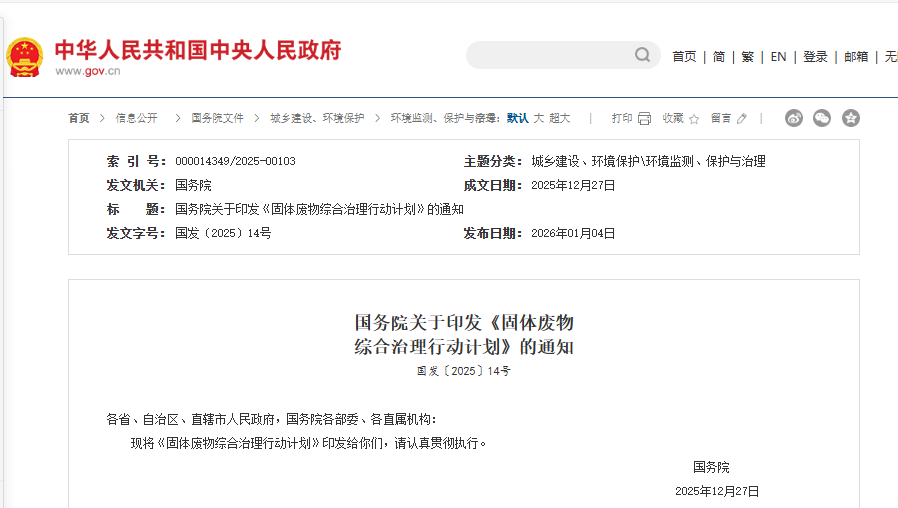The height and width of the screenshot is (508, 898).
Task: Go to 首页 in top navigation
Action: pos(684,57)
